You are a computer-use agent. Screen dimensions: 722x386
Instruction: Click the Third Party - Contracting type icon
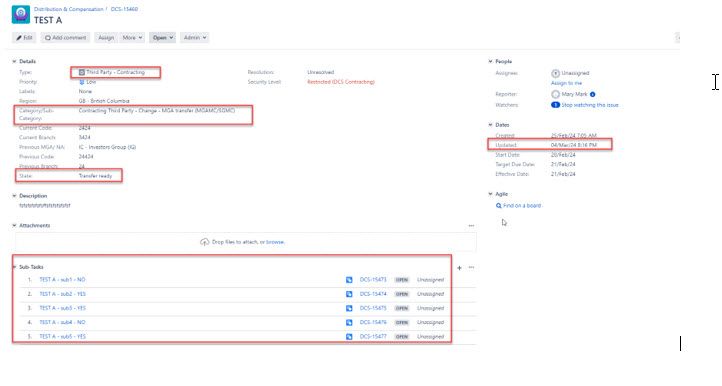82,72
